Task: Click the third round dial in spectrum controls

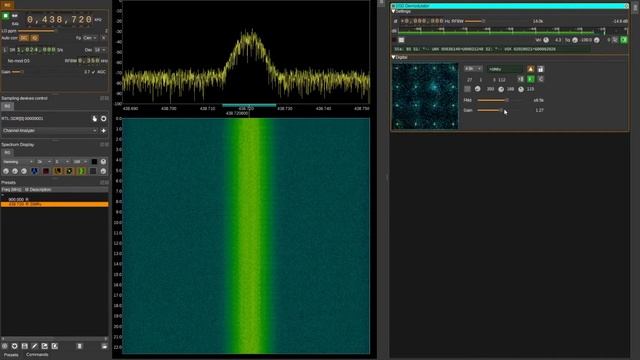Action: coord(24,171)
